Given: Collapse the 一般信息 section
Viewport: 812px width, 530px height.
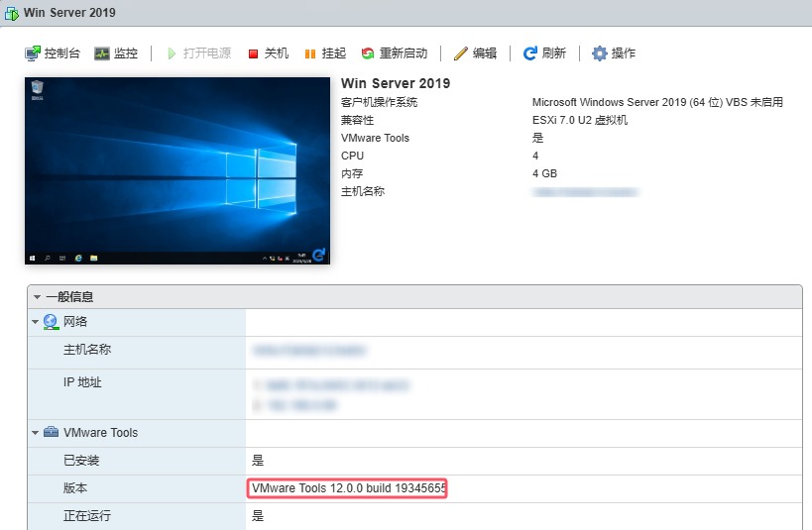Looking at the screenshot, I should tap(38, 297).
